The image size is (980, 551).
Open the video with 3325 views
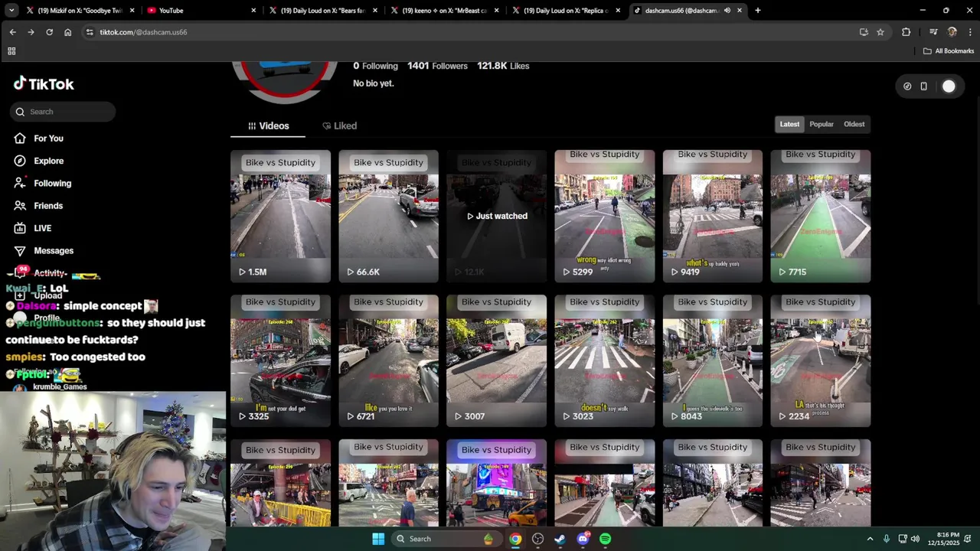280,360
